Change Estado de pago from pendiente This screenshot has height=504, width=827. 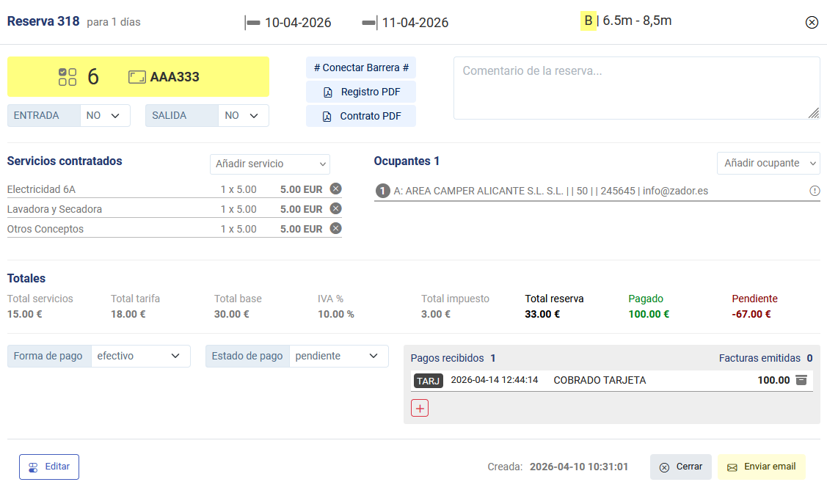[338, 356]
